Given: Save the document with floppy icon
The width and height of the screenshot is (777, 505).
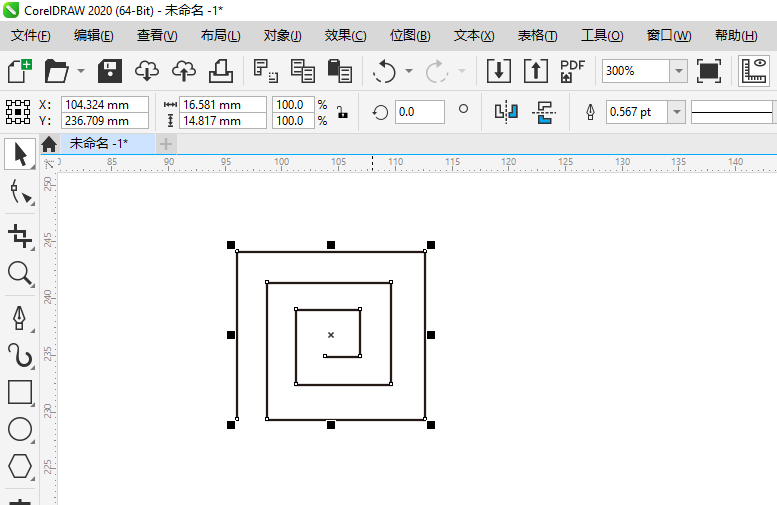Looking at the screenshot, I should [110, 71].
